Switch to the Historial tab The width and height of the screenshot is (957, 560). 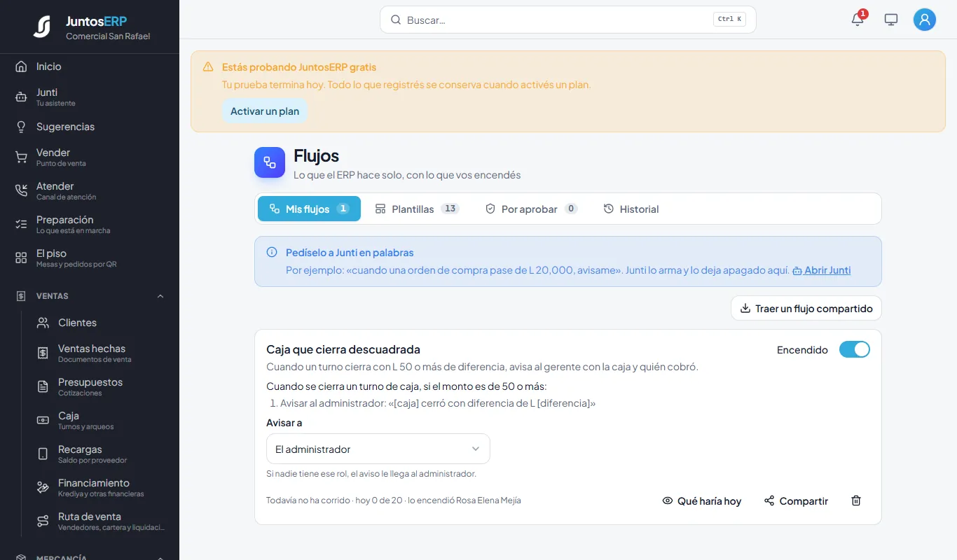click(631, 209)
